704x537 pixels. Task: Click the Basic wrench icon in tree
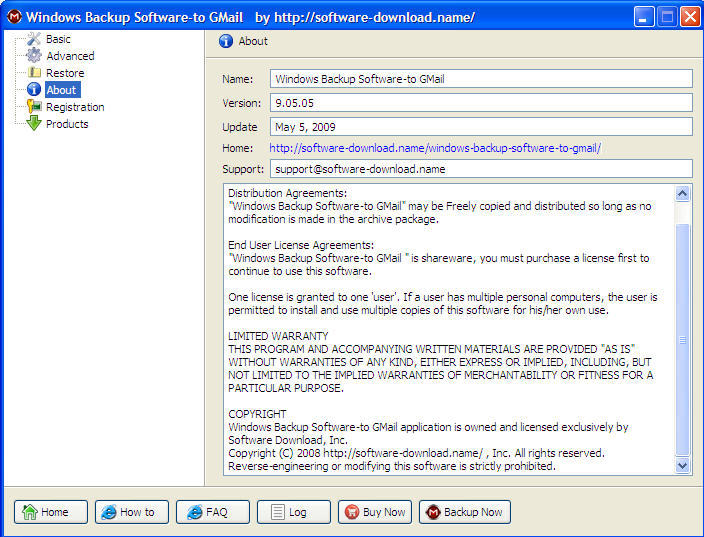[34, 39]
